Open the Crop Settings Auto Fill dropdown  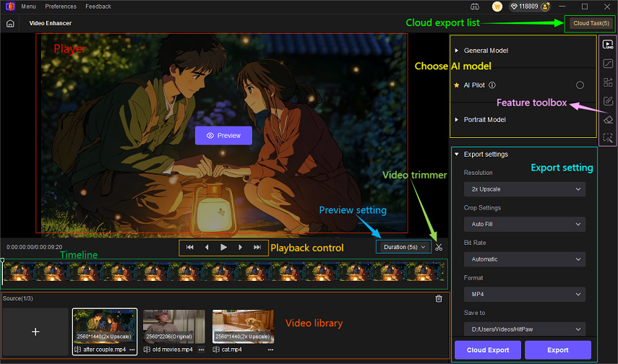click(x=525, y=224)
